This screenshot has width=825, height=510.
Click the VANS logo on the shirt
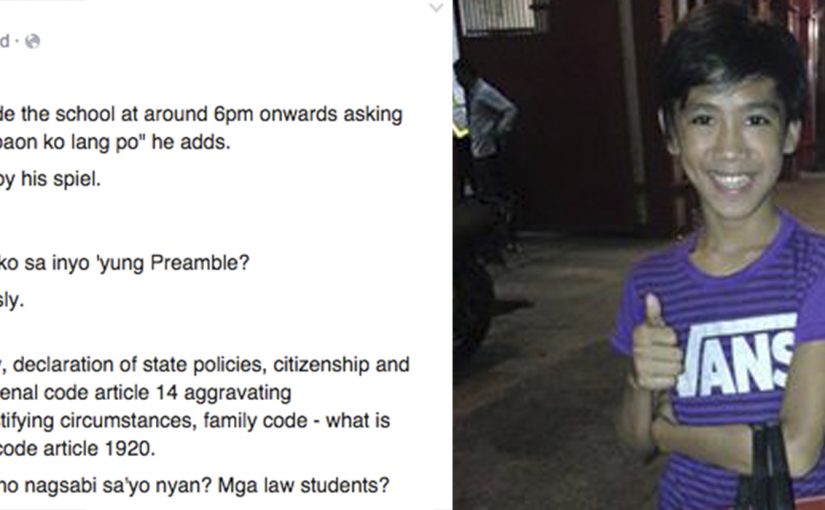(x=736, y=354)
